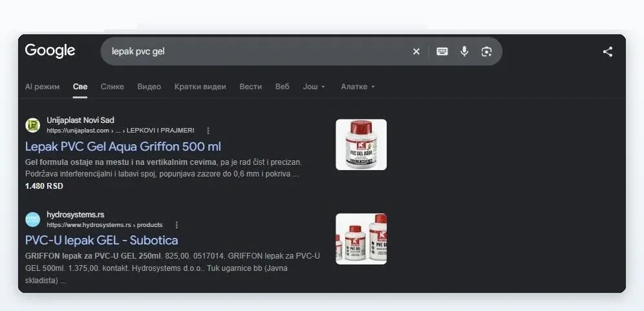
Task: Click the Unijaplast Novi Sad favicon
Action: pyautogui.click(x=32, y=125)
